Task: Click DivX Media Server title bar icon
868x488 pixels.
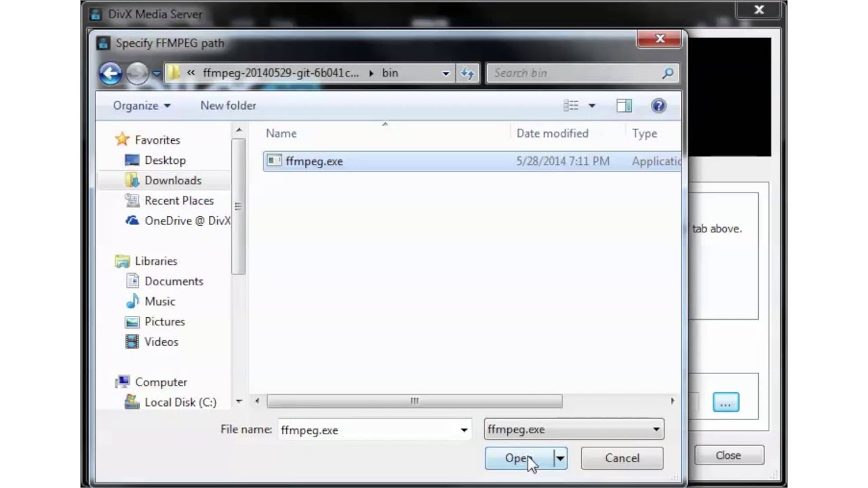Action: pyautogui.click(x=96, y=14)
